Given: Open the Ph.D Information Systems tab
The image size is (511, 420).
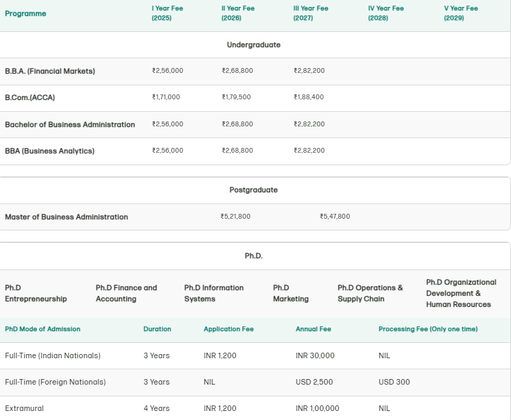Looking at the screenshot, I should 214,293.
